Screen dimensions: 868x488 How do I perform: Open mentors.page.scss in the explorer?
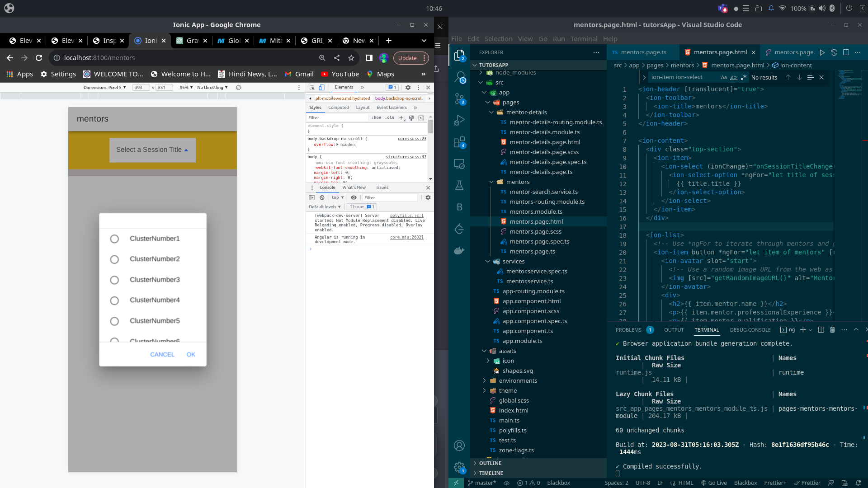(x=535, y=232)
